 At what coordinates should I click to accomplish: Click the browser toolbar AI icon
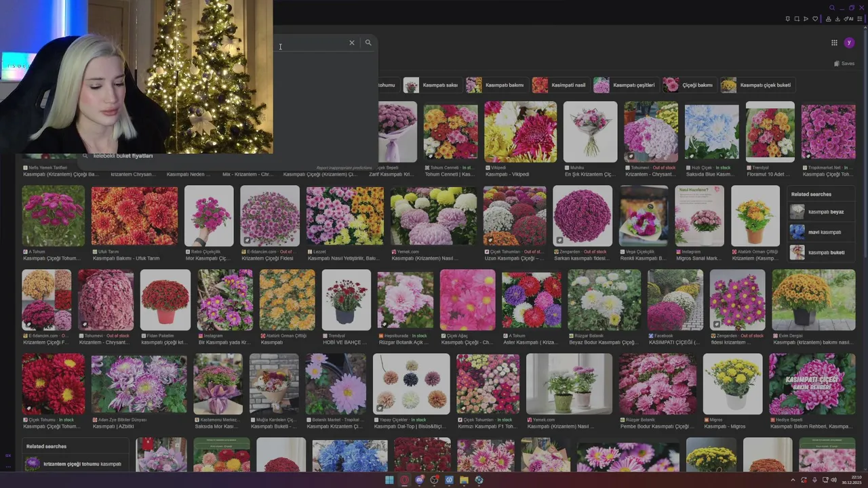848,18
